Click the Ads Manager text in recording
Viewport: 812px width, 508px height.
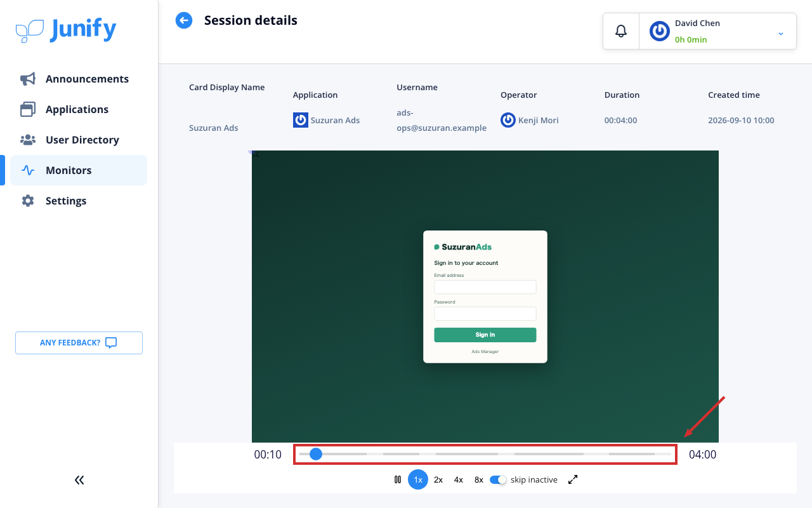pyautogui.click(x=485, y=351)
